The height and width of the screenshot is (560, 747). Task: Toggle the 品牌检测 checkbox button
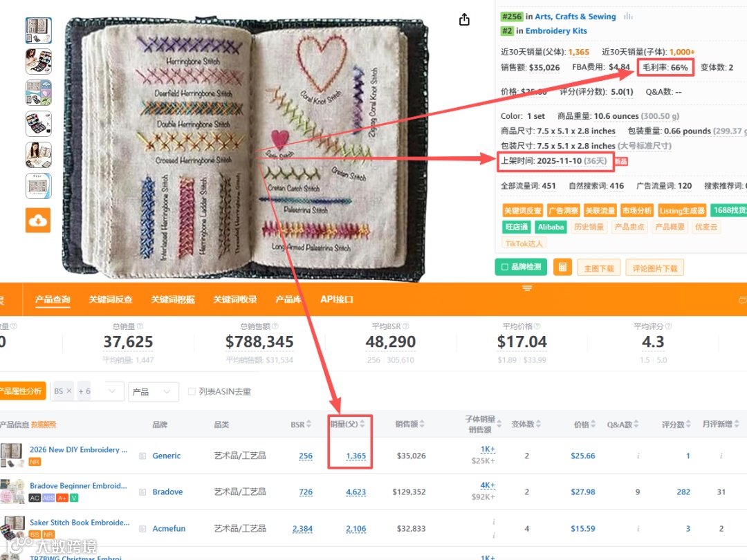click(521, 267)
